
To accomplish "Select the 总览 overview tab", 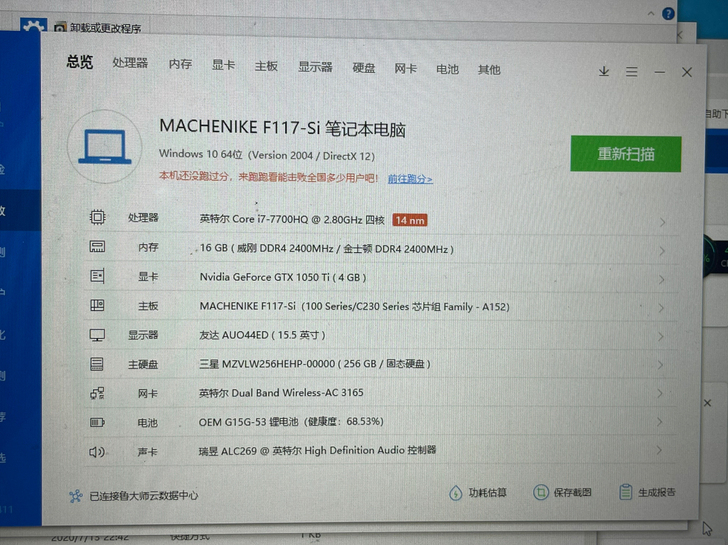I will pyautogui.click(x=80, y=61).
